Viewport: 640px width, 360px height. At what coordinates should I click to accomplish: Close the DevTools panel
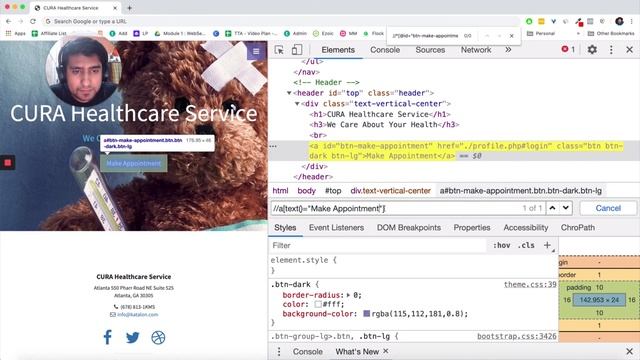pos(629,50)
